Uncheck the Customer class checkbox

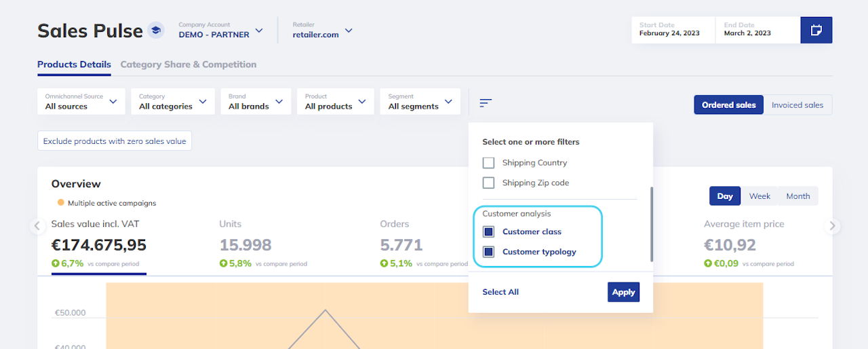pyautogui.click(x=488, y=232)
